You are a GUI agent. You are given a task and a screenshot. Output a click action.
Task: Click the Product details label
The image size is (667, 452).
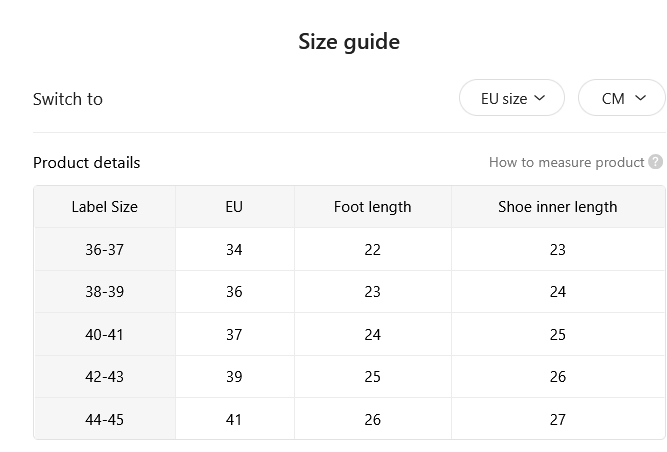tap(86, 162)
